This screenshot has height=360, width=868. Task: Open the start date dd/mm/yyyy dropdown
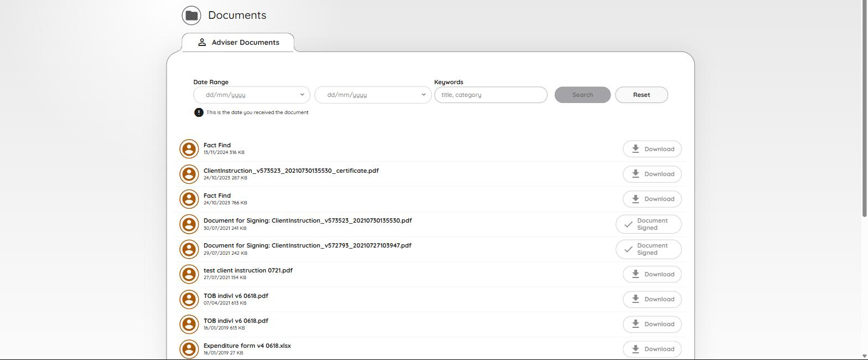click(x=251, y=95)
